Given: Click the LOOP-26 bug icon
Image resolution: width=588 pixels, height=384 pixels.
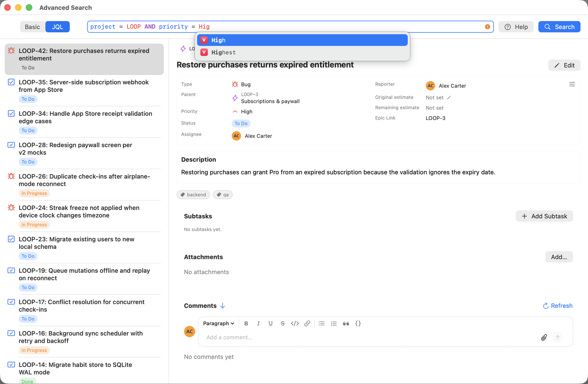Looking at the screenshot, I should (x=11, y=176).
